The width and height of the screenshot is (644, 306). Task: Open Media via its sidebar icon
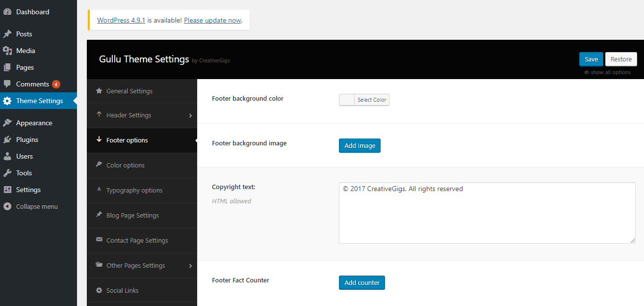7,51
